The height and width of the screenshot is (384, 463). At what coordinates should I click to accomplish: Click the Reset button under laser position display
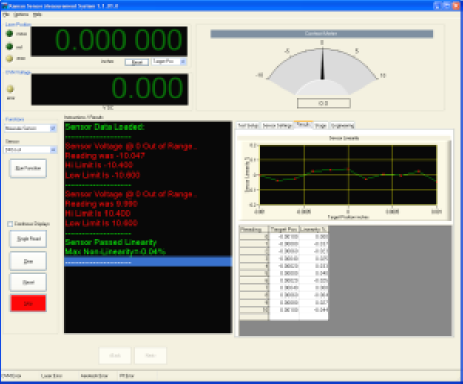[137, 62]
